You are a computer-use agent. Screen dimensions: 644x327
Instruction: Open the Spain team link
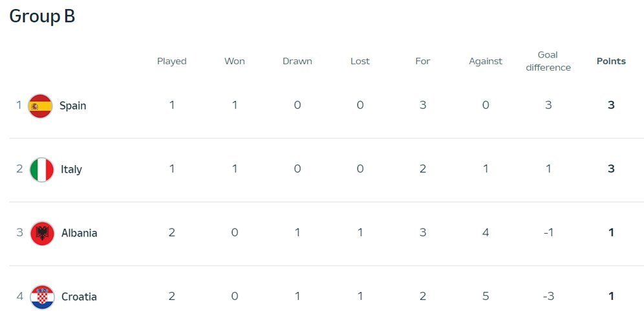click(72, 106)
